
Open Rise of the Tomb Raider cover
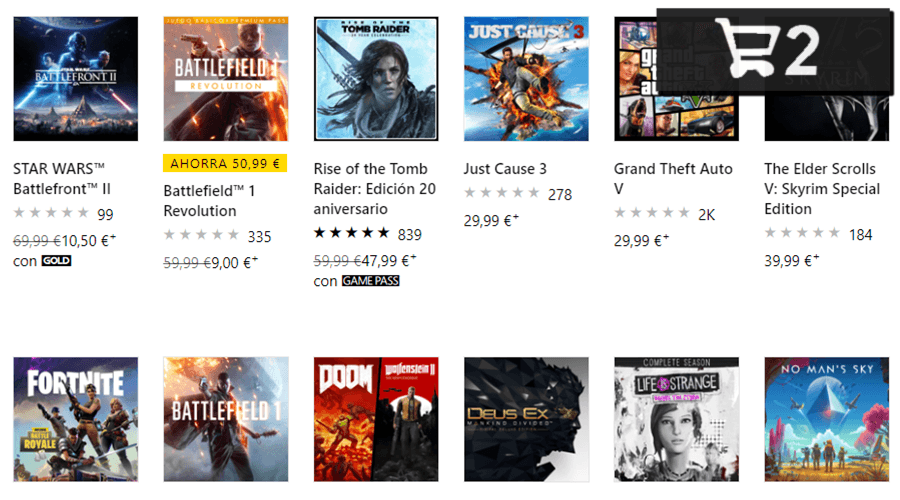coord(376,79)
